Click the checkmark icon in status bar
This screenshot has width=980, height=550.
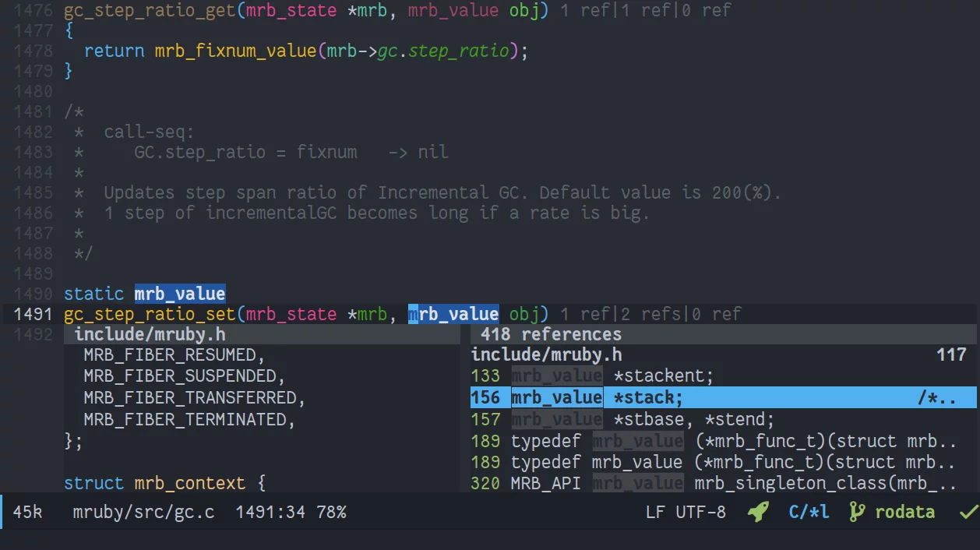968,513
